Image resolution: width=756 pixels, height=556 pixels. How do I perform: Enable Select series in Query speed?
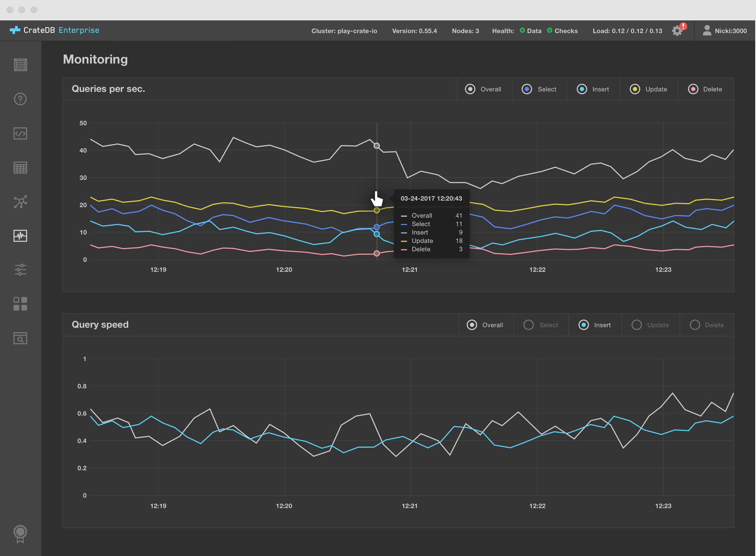[528, 325]
